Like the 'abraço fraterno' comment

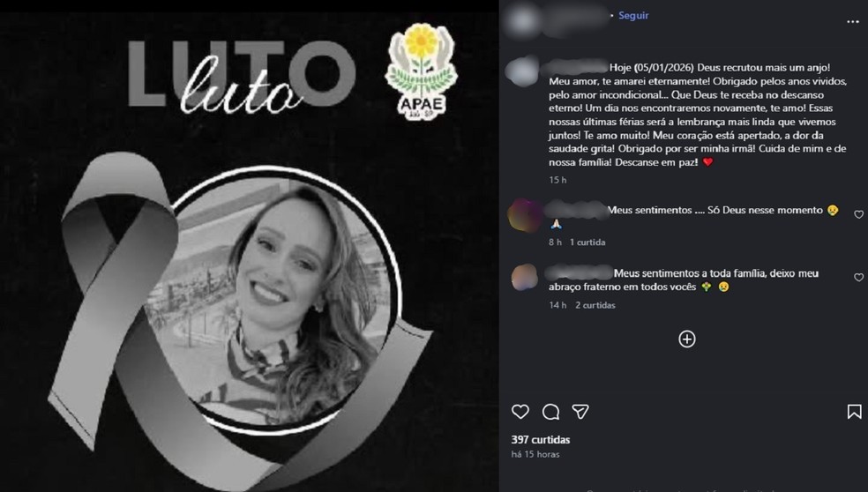[x=858, y=277]
